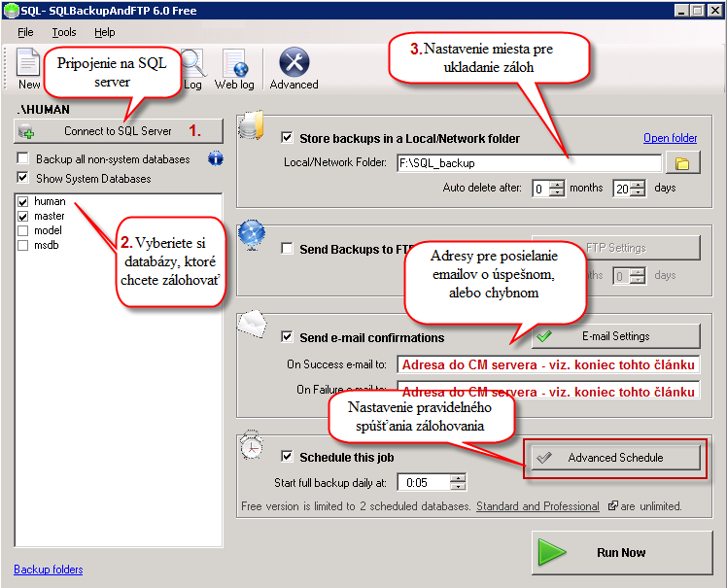The height and width of the screenshot is (588, 727).
Task: Open E-mail Settings button
Action: pyautogui.click(x=616, y=336)
